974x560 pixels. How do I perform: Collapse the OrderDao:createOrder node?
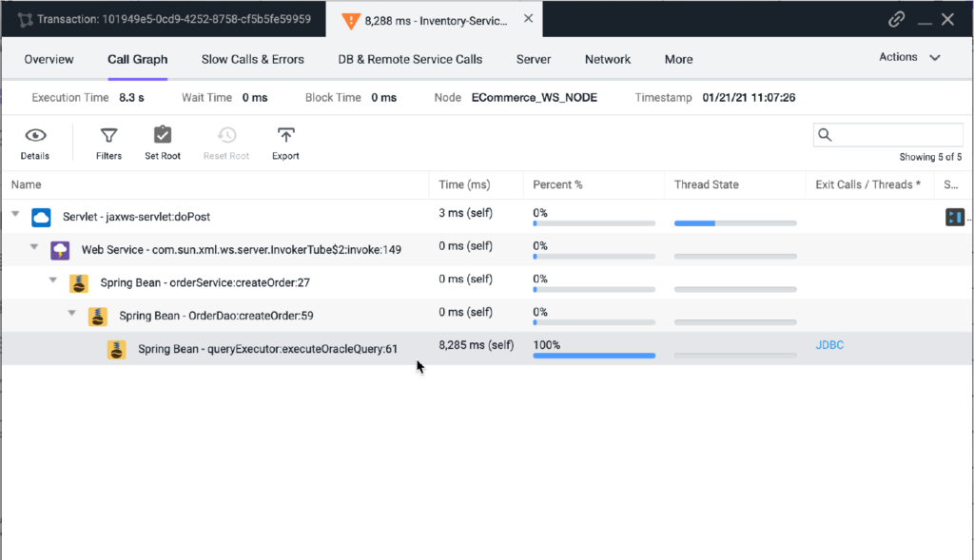click(72, 313)
